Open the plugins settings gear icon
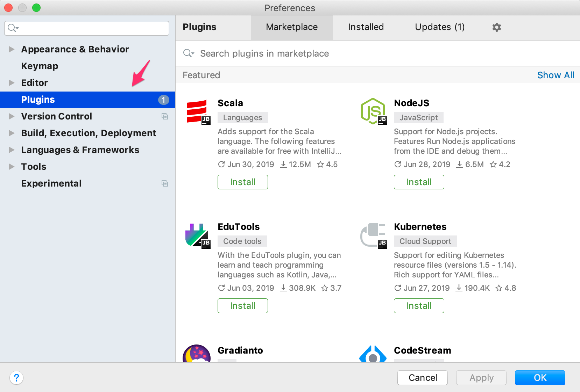This screenshot has height=392, width=580. [497, 27]
